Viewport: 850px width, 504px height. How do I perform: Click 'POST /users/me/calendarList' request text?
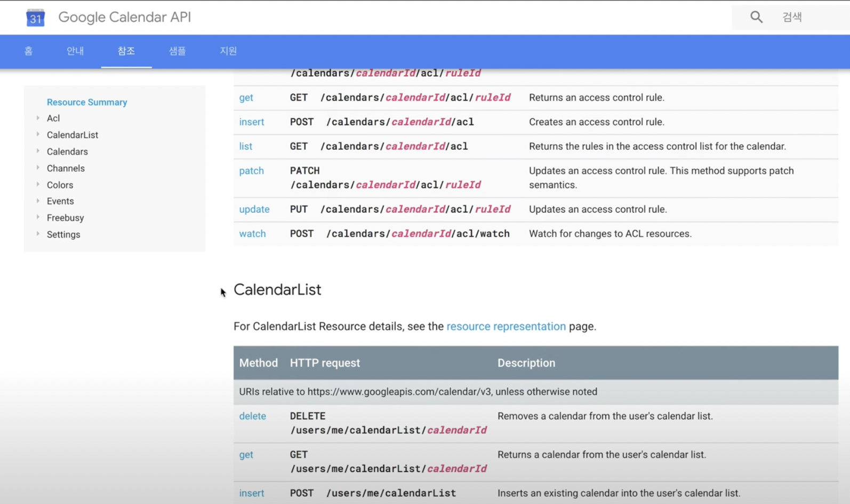pyautogui.click(x=373, y=493)
